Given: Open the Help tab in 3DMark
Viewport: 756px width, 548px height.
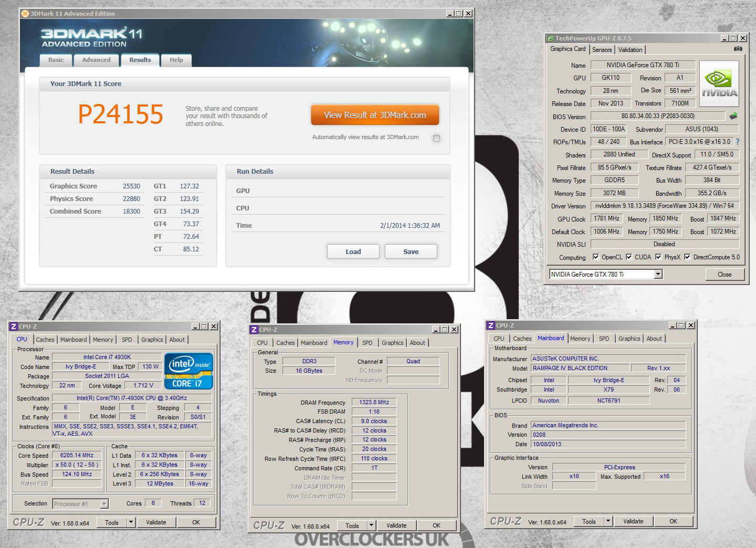Looking at the screenshot, I should click(x=176, y=60).
